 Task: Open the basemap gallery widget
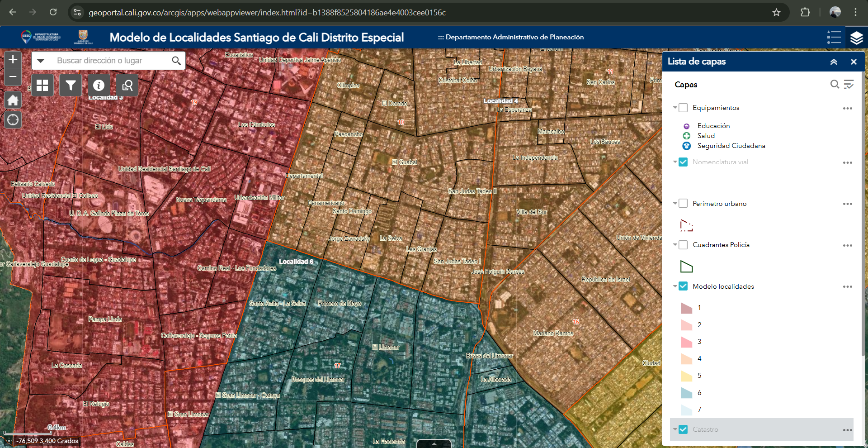[x=42, y=85]
